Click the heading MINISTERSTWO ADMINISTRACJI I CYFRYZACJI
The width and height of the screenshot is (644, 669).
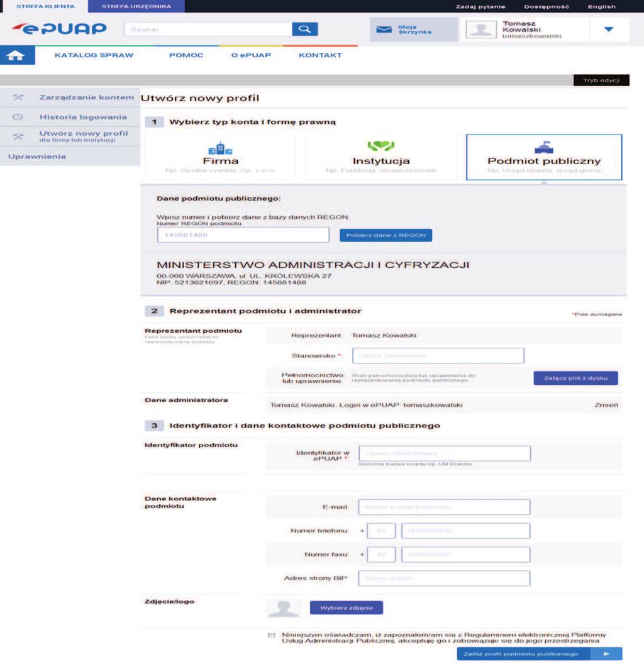[x=313, y=265]
